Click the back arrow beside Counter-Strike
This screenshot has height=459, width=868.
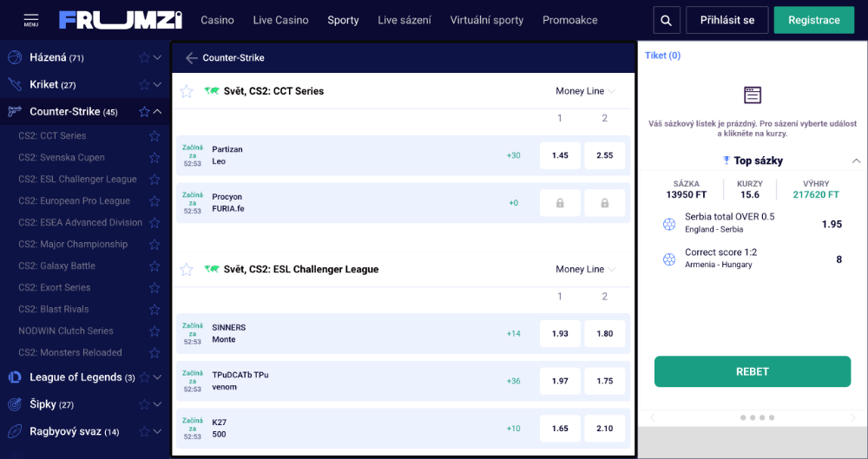(192, 57)
